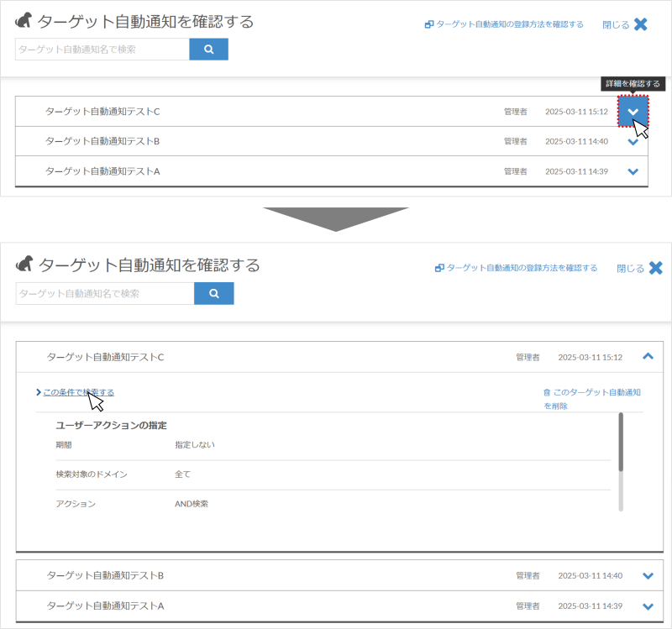Click the ユーザーアクションの指定 heading

[111, 426]
